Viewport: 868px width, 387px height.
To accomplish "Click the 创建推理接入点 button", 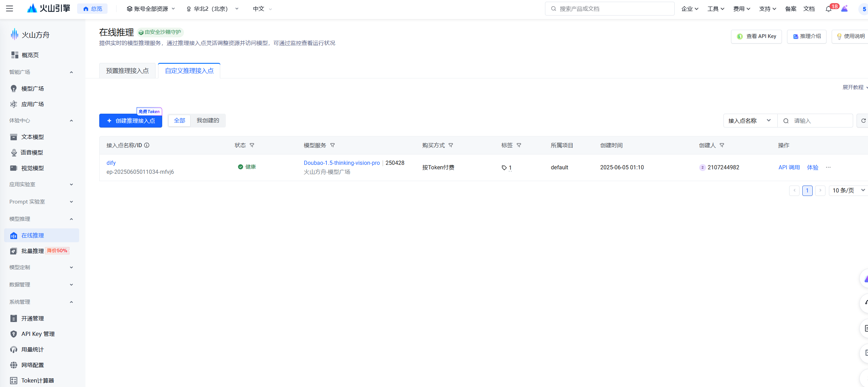I will 131,121.
